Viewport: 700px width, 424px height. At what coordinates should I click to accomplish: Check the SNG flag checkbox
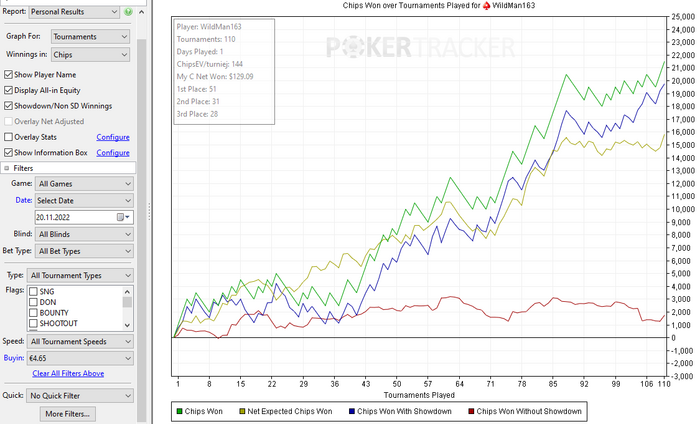(x=33, y=291)
